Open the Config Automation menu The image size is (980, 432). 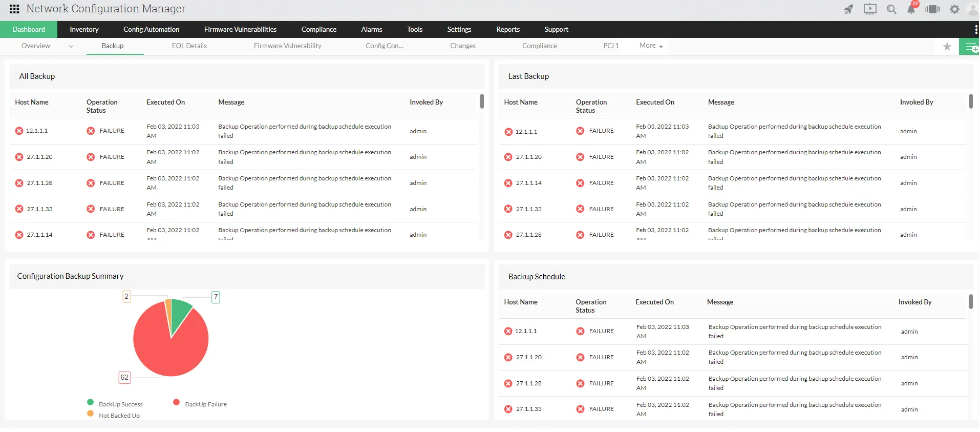tap(152, 29)
